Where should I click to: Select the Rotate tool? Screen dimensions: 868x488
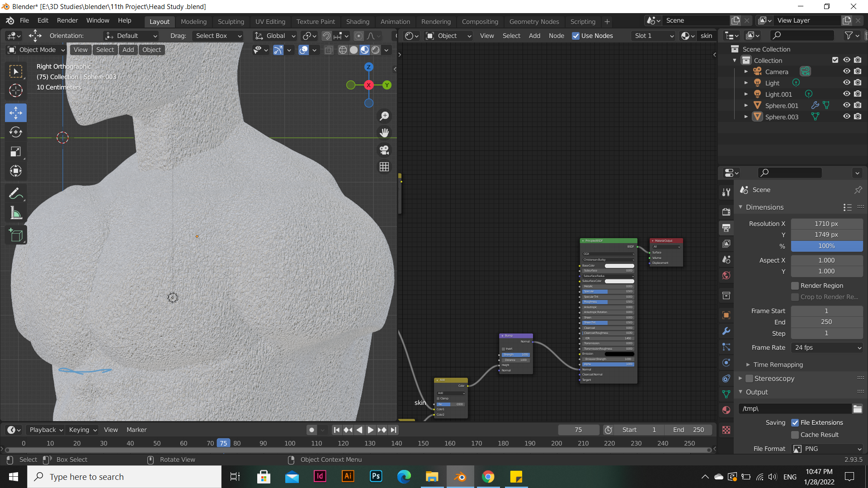click(16, 132)
